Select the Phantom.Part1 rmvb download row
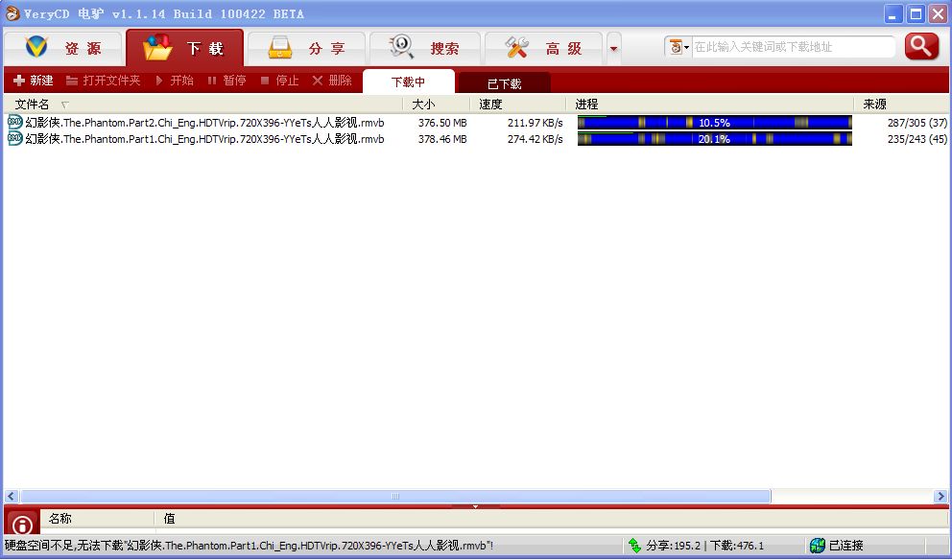952x560 pixels. [477, 139]
